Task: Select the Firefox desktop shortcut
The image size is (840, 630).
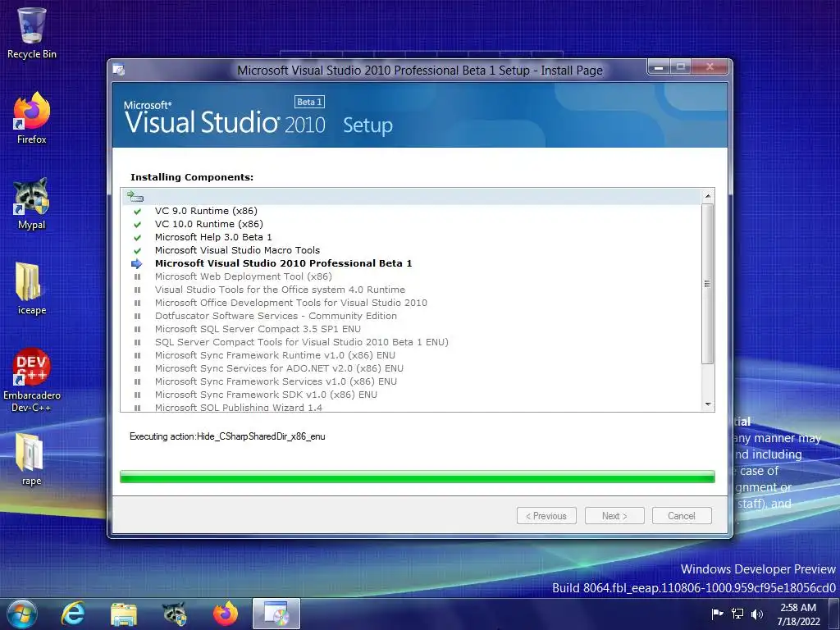Action: [32, 118]
